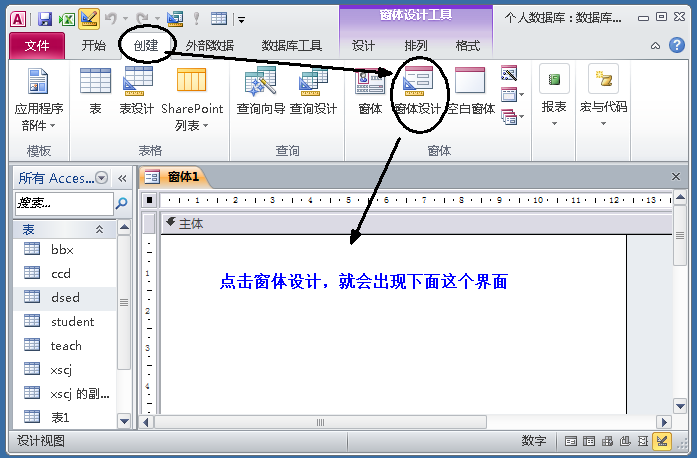The image size is (697, 458).
Task: Switch to the 排列 (Arrange) tab
Action: point(416,45)
